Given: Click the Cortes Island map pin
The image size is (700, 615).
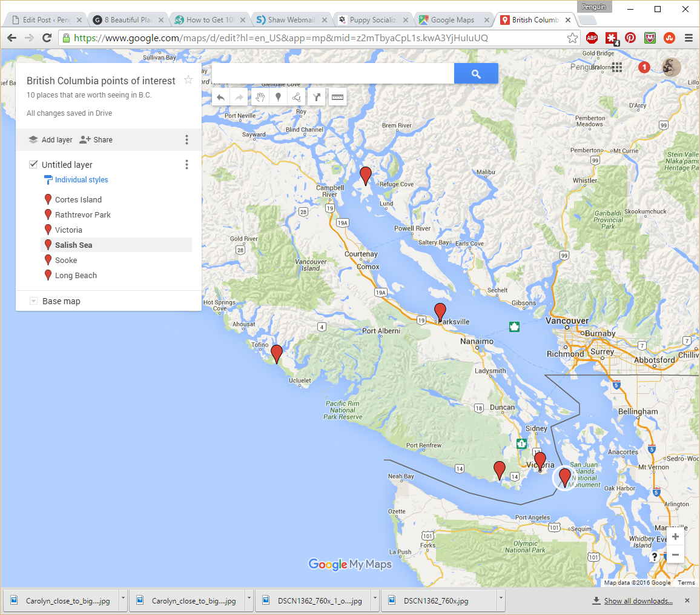Looking at the screenshot, I should click(x=366, y=176).
